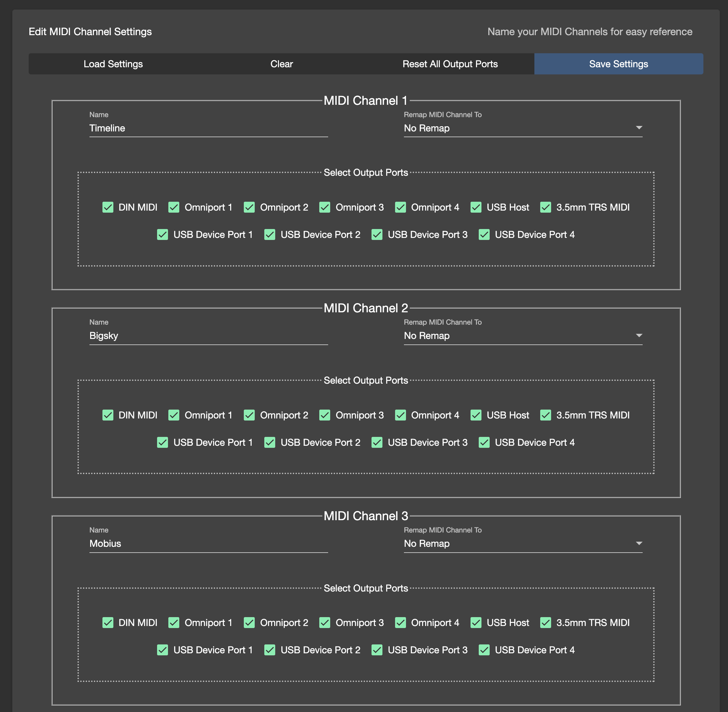The image size is (728, 712).
Task: Disable USB Device Port 1 on Channel 3
Action: tap(162, 650)
